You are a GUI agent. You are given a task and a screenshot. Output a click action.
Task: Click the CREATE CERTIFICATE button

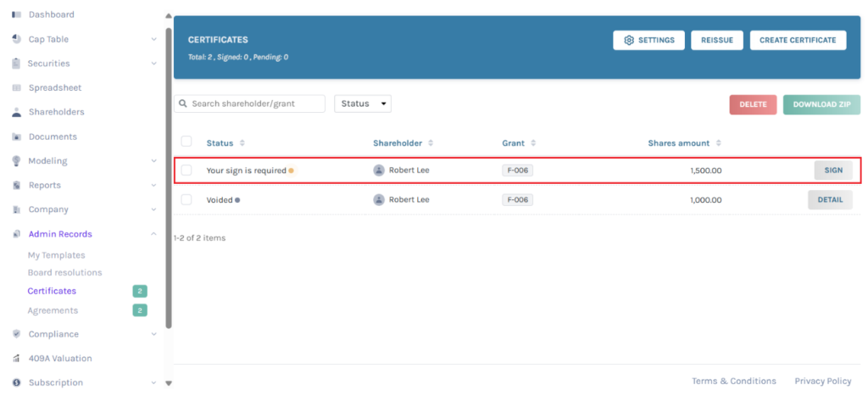click(x=798, y=41)
